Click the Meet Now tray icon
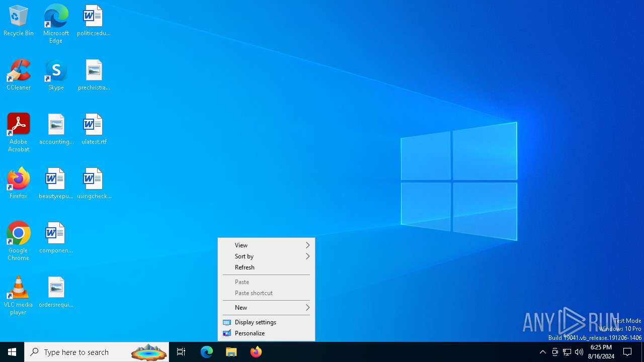The width and height of the screenshot is (644, 362). [x=555, y=352]
